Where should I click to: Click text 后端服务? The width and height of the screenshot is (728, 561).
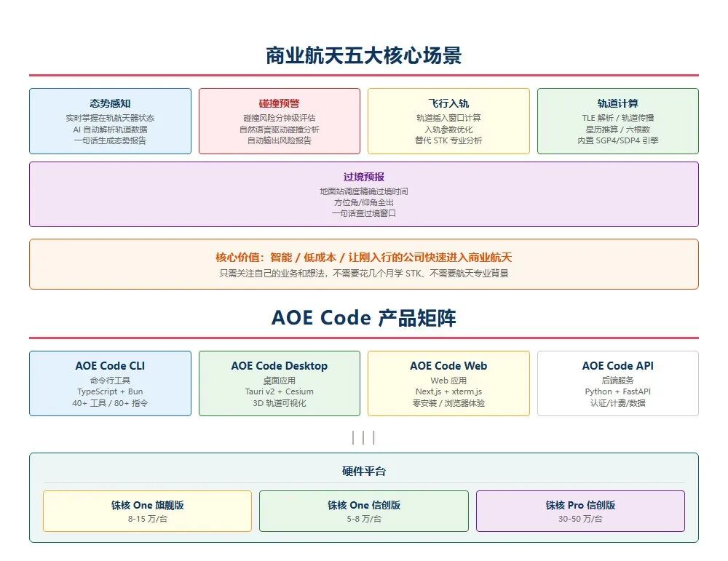point(617,381)
